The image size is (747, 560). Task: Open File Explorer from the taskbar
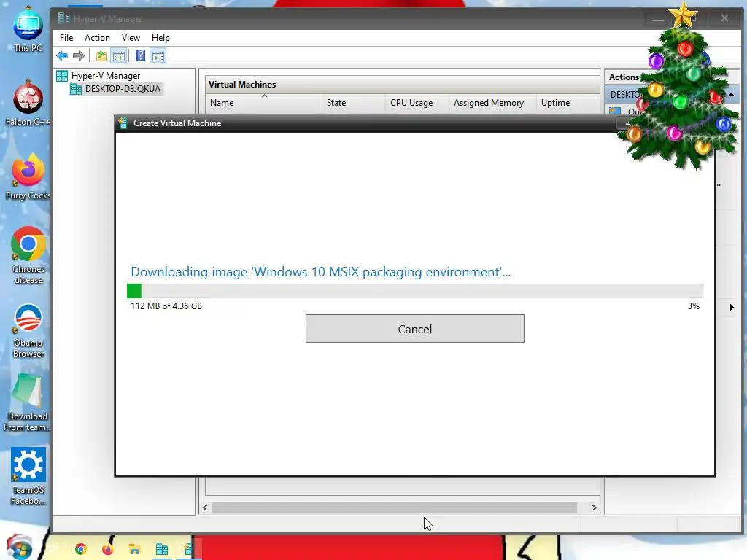[x=134, y=549]
